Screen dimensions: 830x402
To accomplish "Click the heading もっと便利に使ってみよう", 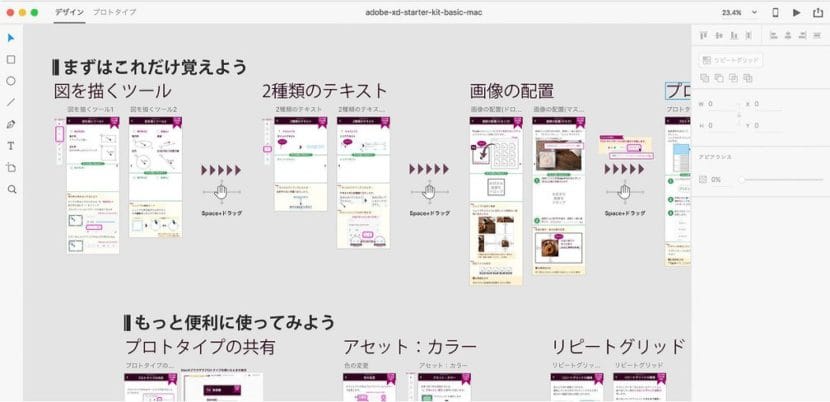I will [x=230, y=322].
